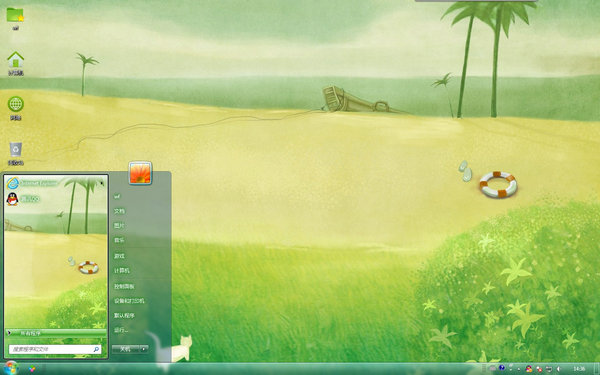Open the colorful pinned taskbar icon beside Start

click(x=32, y=369)
